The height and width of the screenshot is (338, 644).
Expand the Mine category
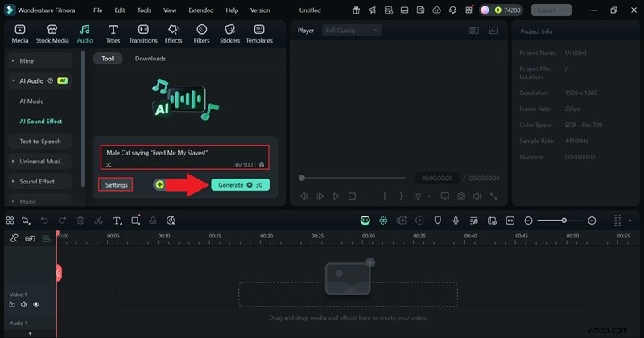point(42,61)
